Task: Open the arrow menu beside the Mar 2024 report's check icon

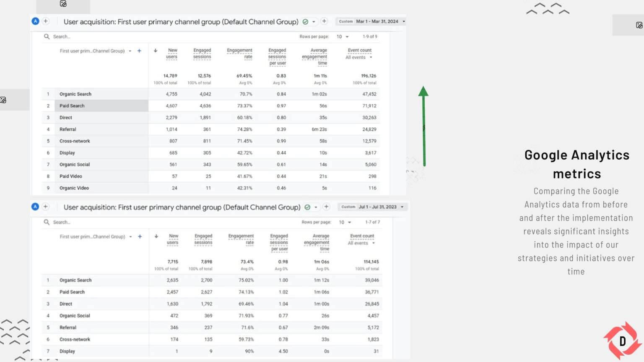Action: tap(314, 22)
